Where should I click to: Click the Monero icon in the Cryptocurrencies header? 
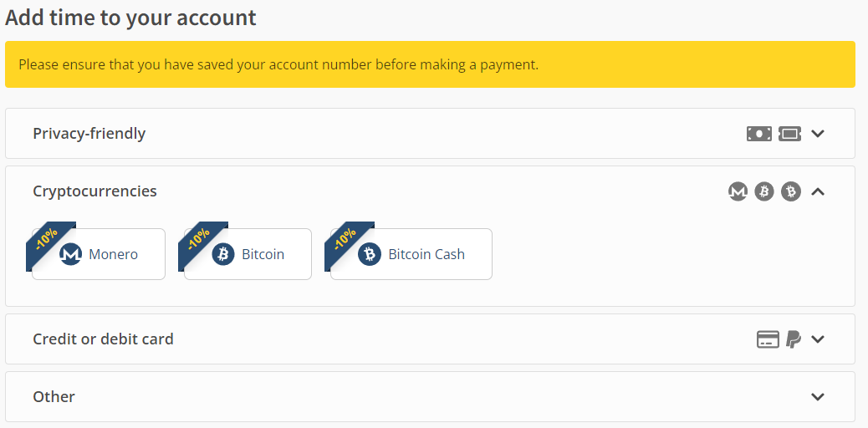[x=738, y=191]
